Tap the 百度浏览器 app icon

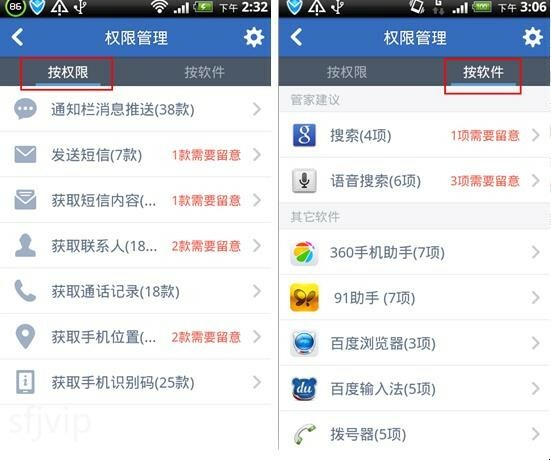[304, 343]
